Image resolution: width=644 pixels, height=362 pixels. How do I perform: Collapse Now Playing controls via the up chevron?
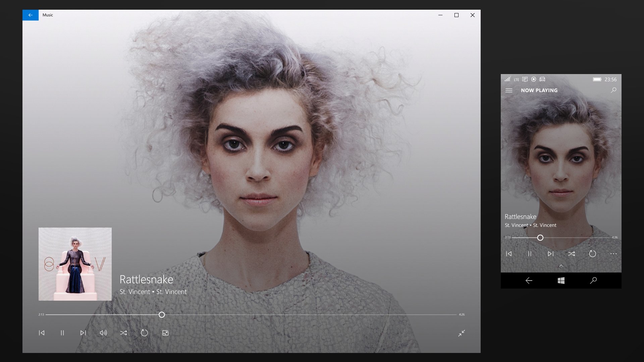click(560, 266)
